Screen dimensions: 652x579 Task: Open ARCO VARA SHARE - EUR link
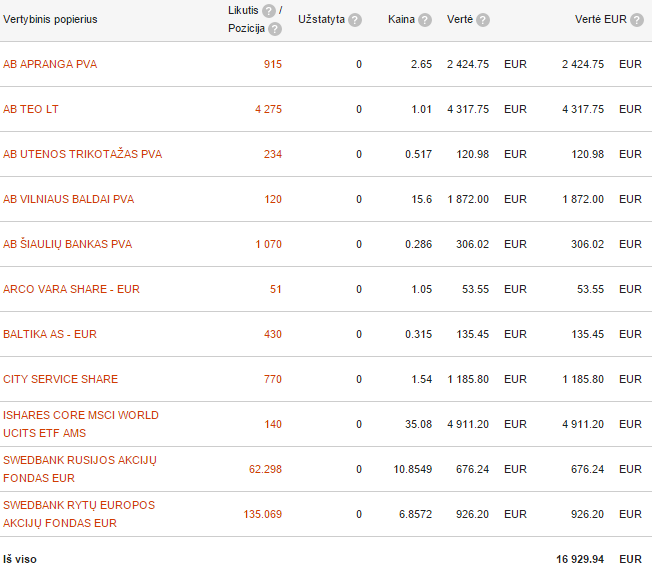pyautogui.click(x=71, y=289)
